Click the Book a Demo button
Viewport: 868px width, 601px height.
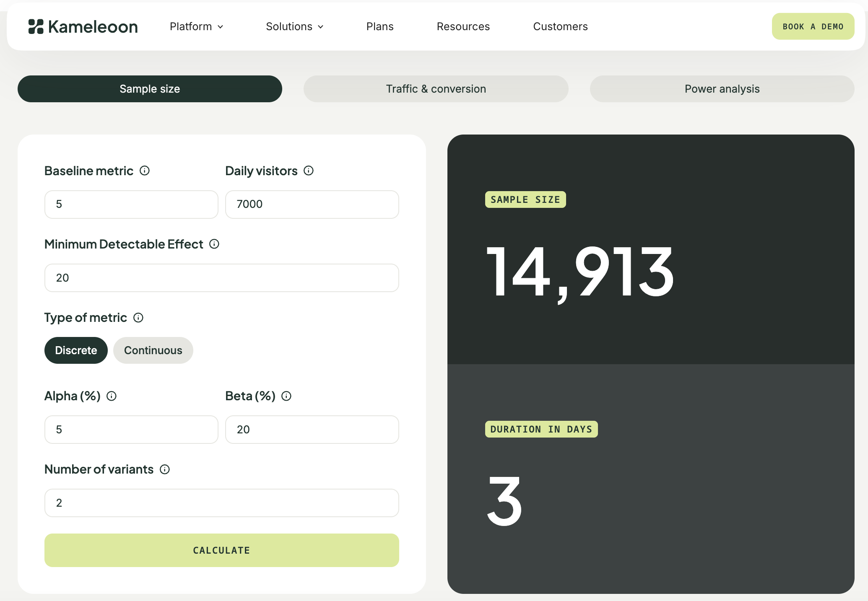pyautogui.click(x=813, y=26)
